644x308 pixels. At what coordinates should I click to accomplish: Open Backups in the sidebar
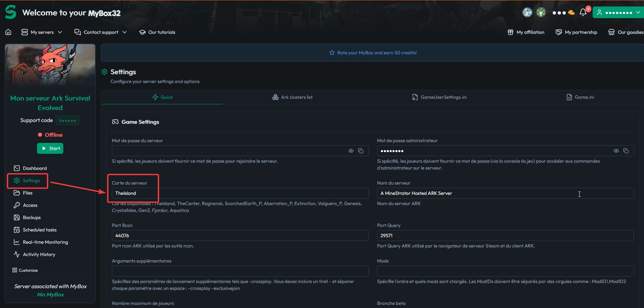31,217
